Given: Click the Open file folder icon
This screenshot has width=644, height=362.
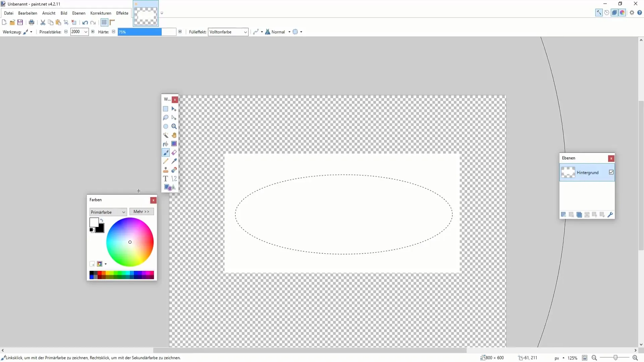Looking at the screenshot, I should pyautogui.click(x=12, y=22).
